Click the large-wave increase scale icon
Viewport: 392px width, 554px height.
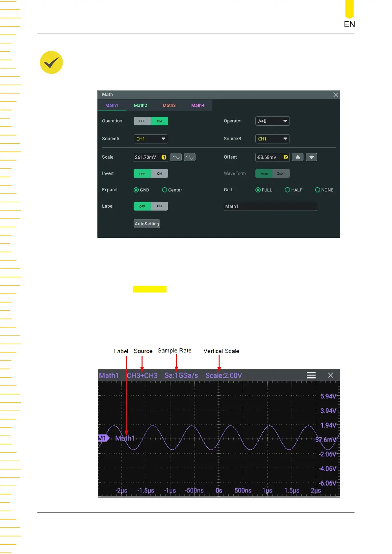click(x=190, y=157)
